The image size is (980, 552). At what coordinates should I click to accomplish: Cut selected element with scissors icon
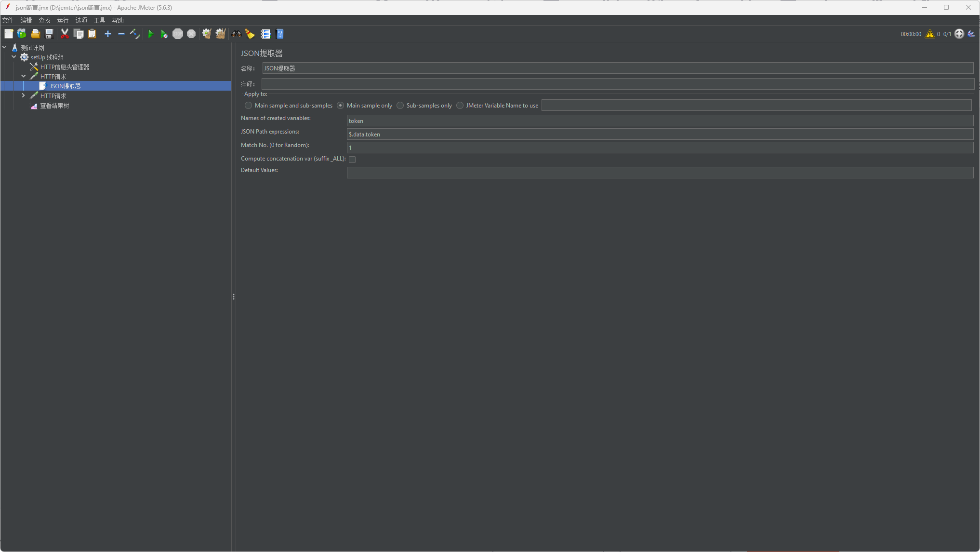[65, 34]
